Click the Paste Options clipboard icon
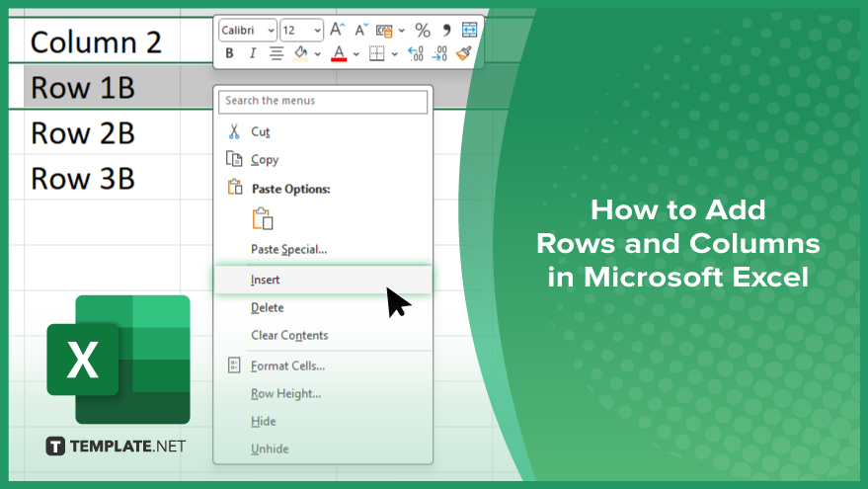The width and height of the screenshot is (868, 489). (x=235, y=187)
